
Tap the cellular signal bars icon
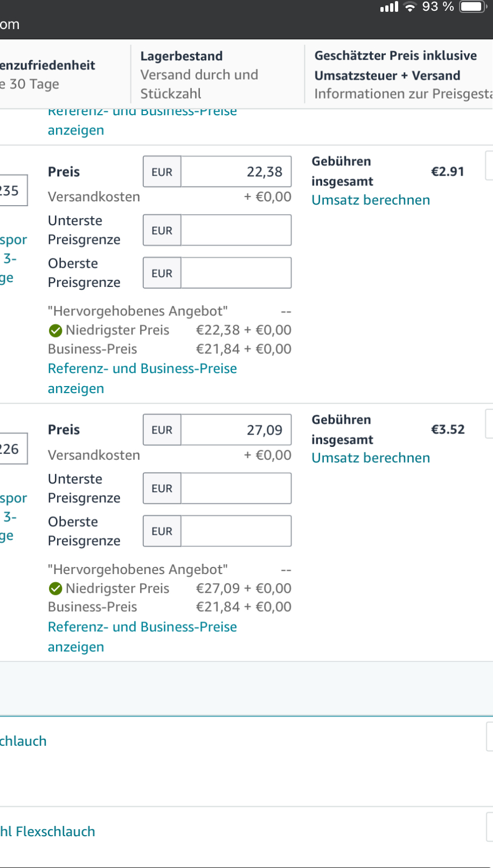[x=389, y=7]
